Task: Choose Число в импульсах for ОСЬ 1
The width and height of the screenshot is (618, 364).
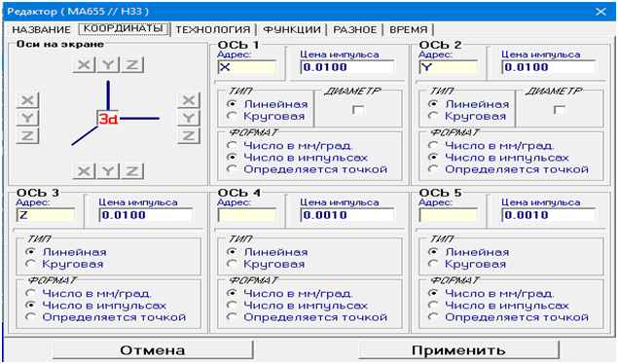Action: (298, 158)
